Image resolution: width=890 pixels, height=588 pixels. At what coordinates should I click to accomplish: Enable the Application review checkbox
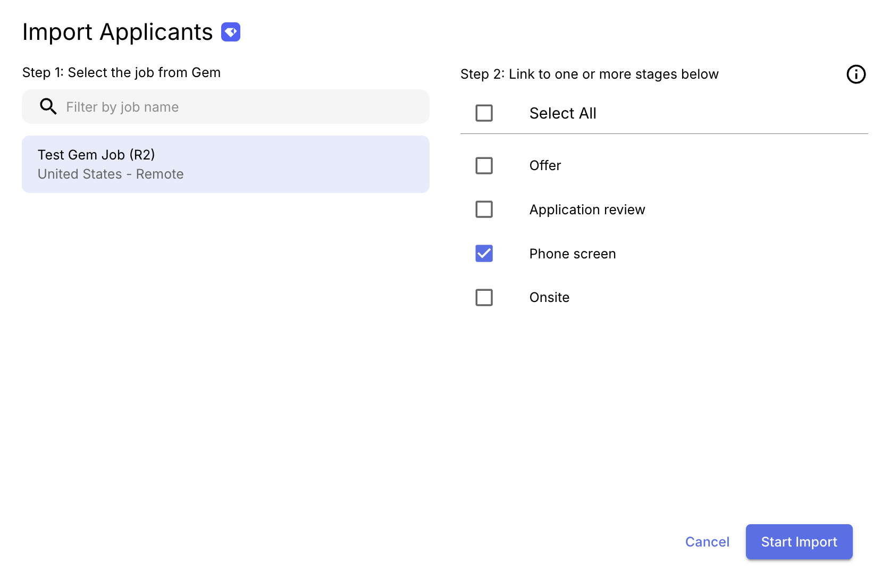coord(484,209)
